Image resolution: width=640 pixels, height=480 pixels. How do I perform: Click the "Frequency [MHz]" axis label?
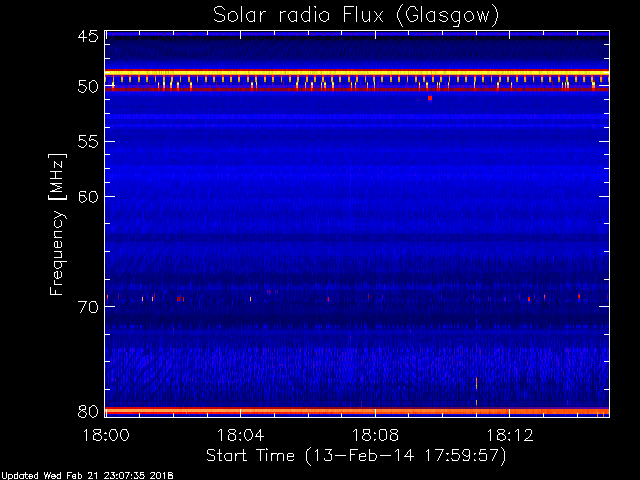coord(57,224)
